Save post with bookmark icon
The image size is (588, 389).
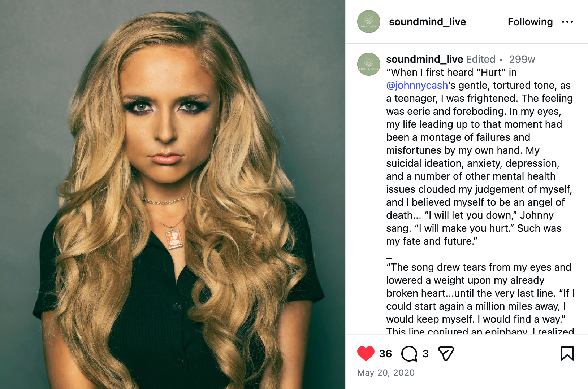[567, 354]
